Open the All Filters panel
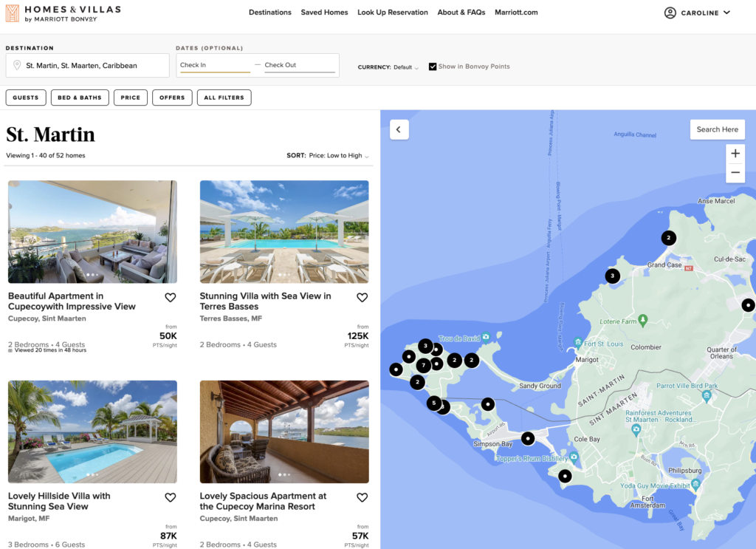 tap(224, 97)
